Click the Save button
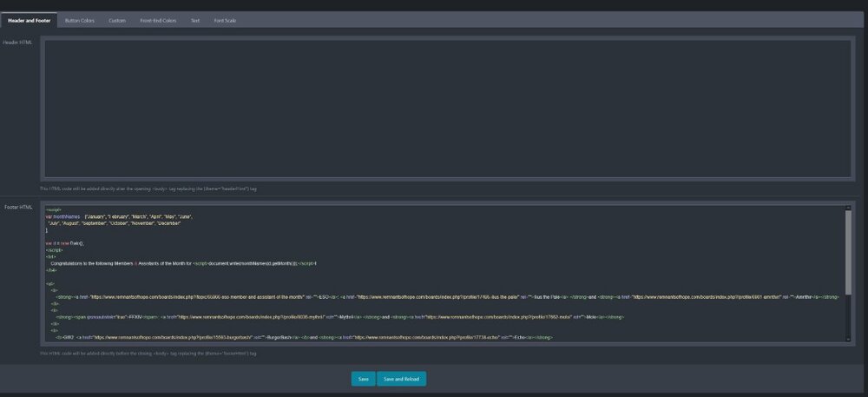 tap(363, 379)
